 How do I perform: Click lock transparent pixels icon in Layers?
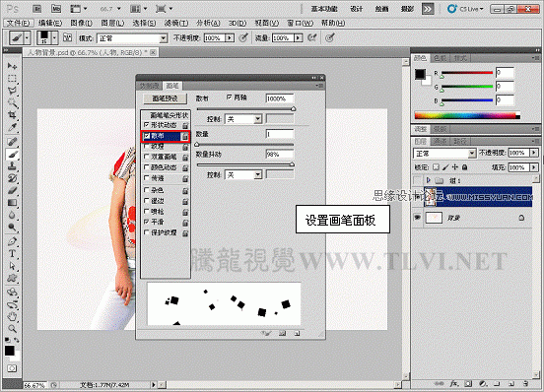coord(437,167)
